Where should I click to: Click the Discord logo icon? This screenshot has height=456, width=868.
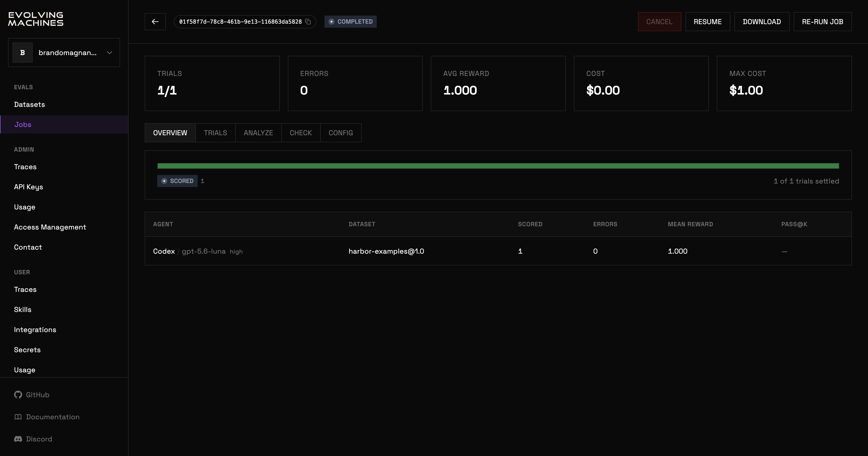click(x=18, y=439)
